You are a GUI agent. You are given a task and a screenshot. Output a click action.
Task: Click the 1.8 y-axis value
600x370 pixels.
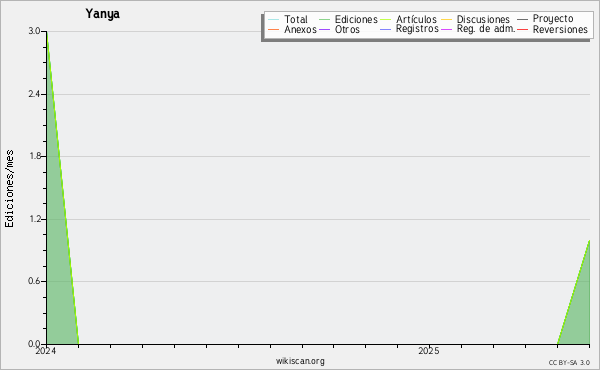34,156
